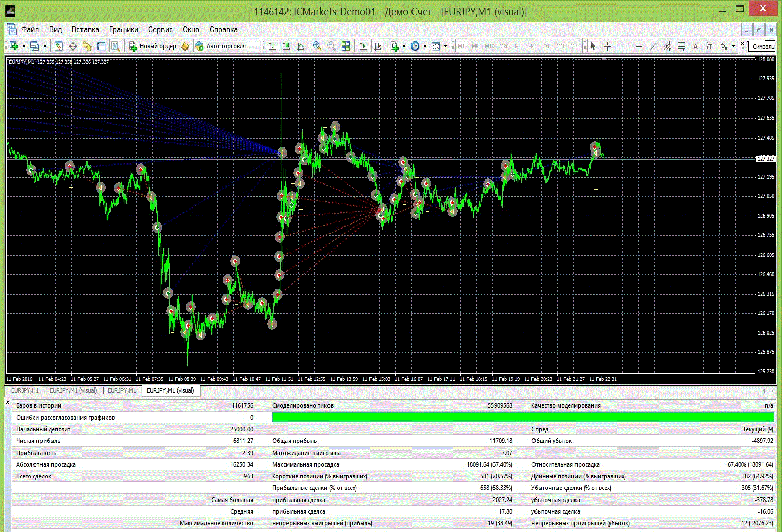Screen dimensions: 782x532
Task: Select the Trendline drawing tool
Action: click(x=653, y=46)
